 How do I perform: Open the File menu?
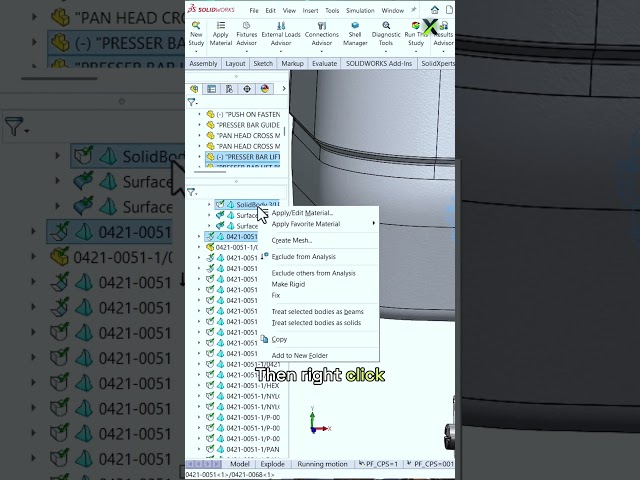254,10
